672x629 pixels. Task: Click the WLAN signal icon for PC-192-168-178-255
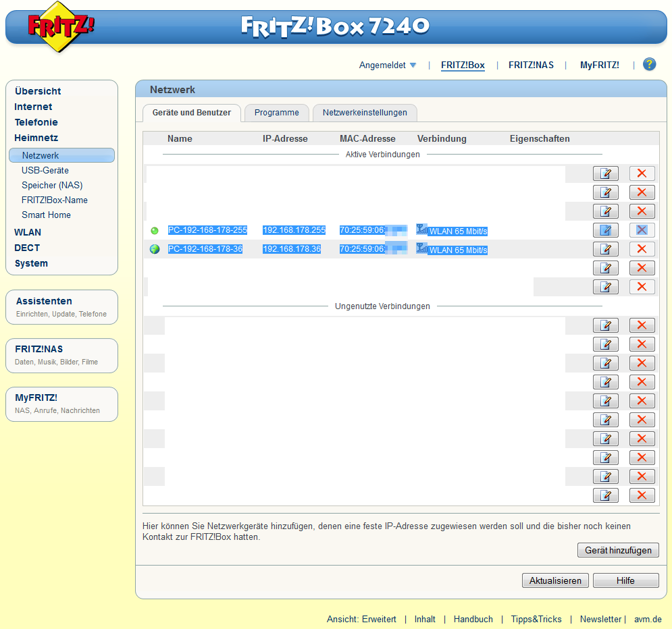click(x=421, y=229)
